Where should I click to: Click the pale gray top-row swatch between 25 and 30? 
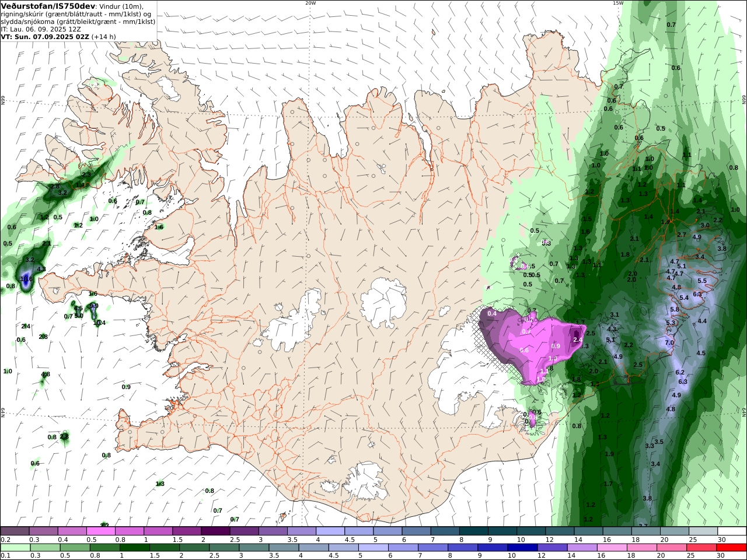click(x=703, y=531)
